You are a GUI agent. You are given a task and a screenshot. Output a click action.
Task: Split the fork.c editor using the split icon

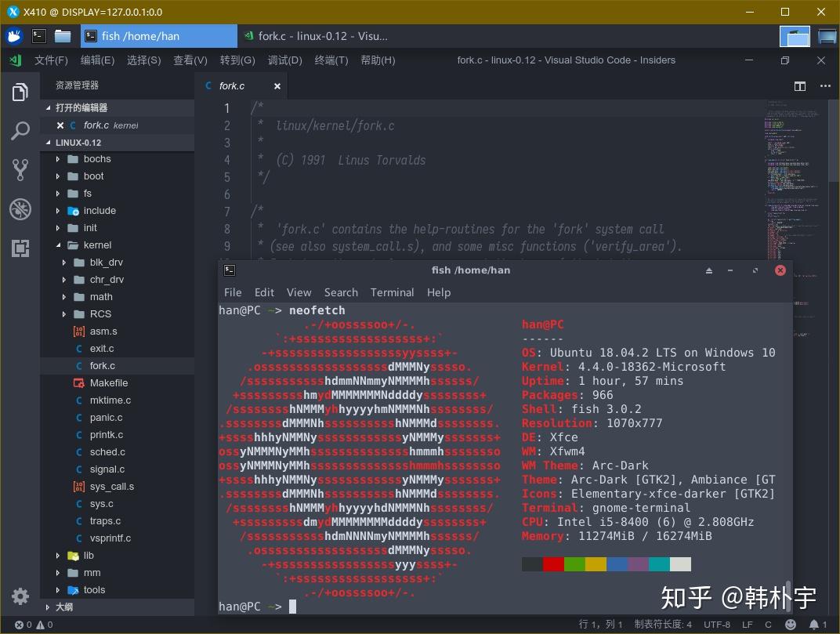[x=798, y=86]
